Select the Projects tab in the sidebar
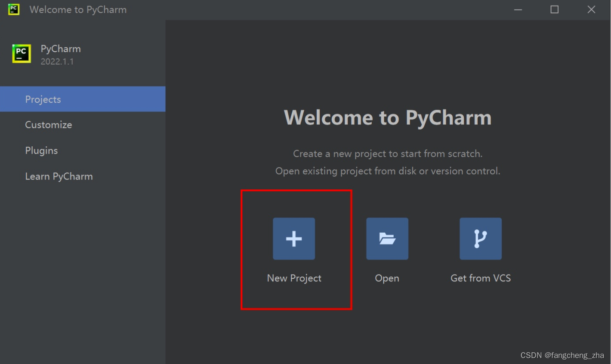Image resolution: width=611 pixels, height=364 pixels. 83,99
